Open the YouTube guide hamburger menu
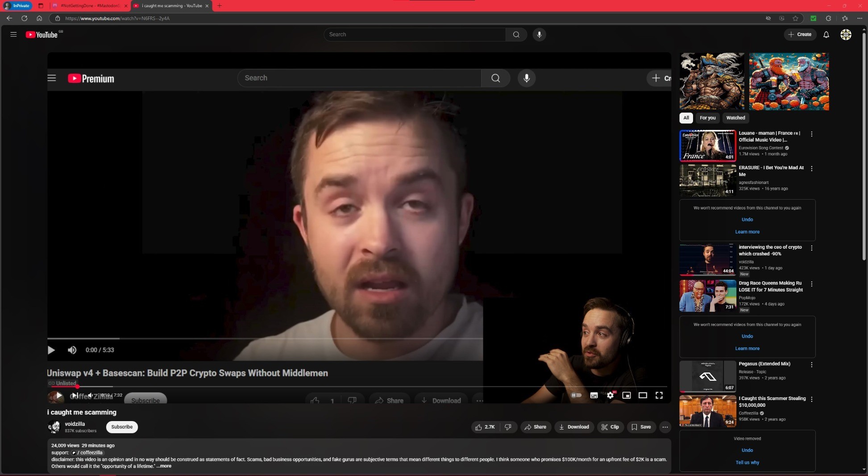The height and width of the screenshot is (476, 868). [x=13, y=34]
